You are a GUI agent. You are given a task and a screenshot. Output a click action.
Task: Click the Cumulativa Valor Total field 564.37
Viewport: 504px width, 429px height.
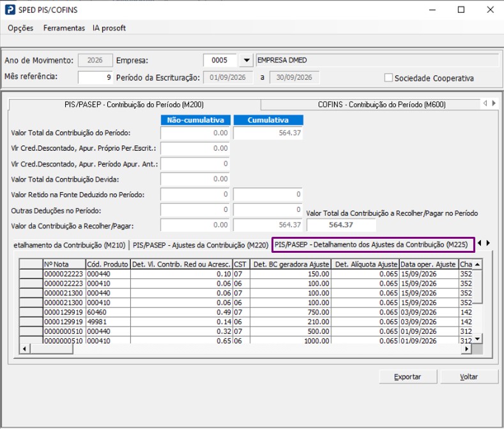click(x=268, y=133)
